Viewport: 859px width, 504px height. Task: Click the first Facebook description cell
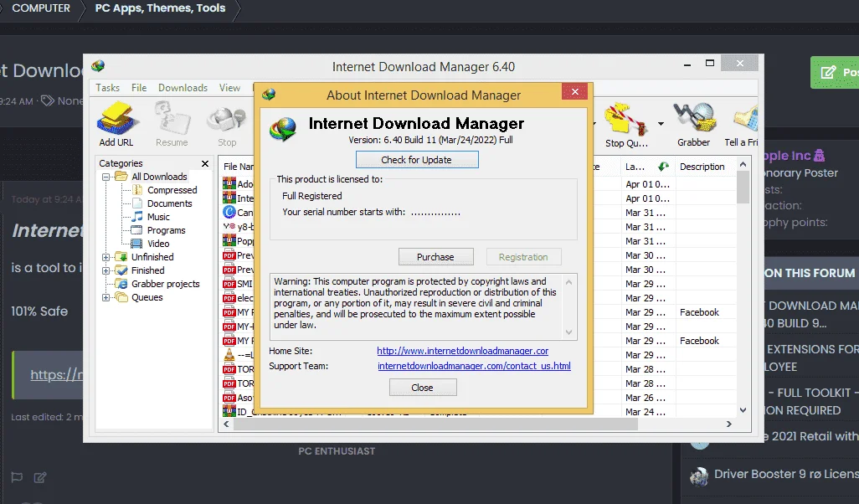point(699,312)
